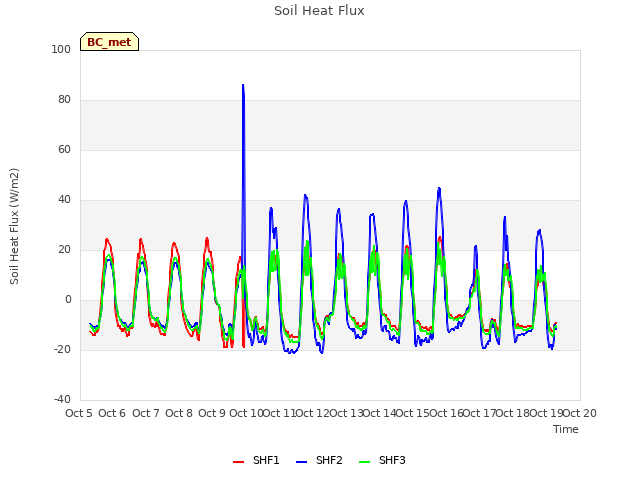Click the Oct 6 x-axis label
This screenshot has height=480, width=640.
tap(112, 413)
